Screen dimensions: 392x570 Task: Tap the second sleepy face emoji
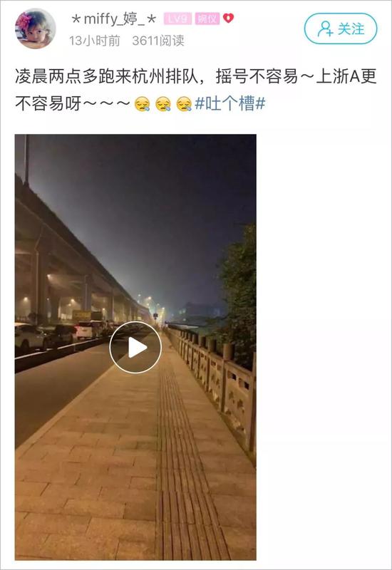point(163,104)
